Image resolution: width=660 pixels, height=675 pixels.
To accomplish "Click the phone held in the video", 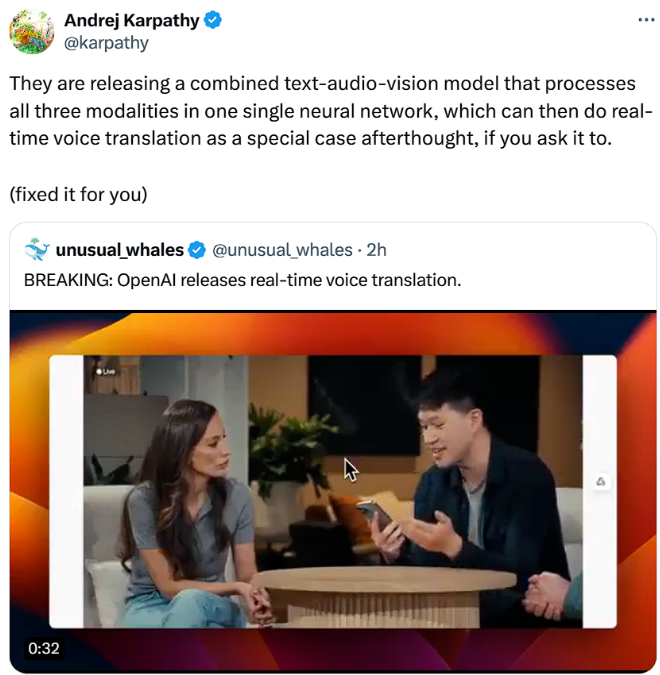I will [375, 516].
